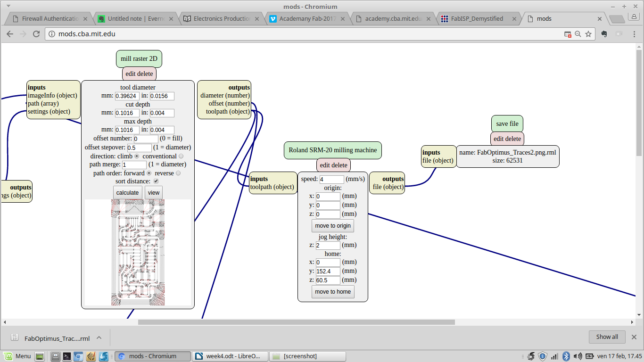Launch the terminal from the taskbar
The width and height of the screenshot is (644, 362).
coord(67,356)
